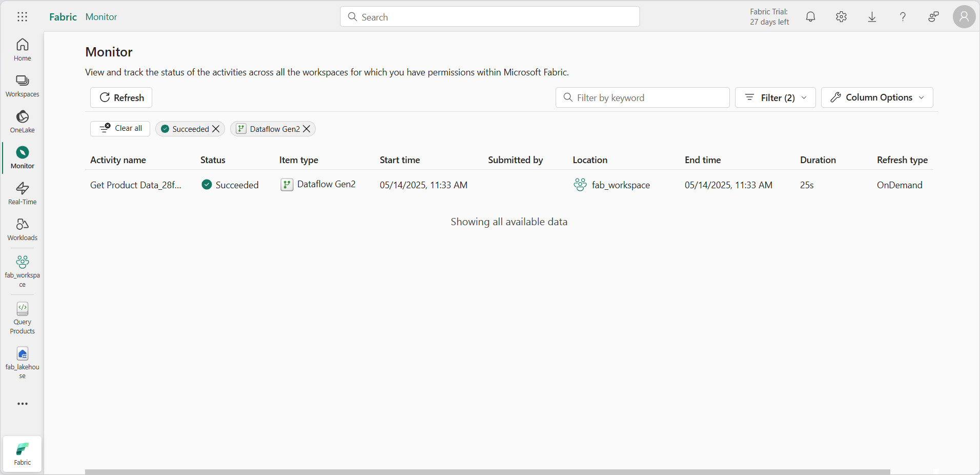980x475 pixels.
Task: Open fab_lakehouse in sidebar
Action: [22, 363]
